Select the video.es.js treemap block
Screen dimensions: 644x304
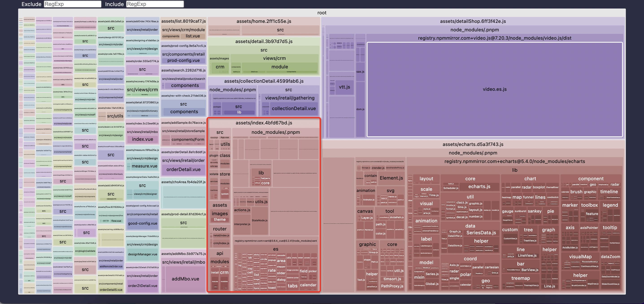click(x=494, y=89)
